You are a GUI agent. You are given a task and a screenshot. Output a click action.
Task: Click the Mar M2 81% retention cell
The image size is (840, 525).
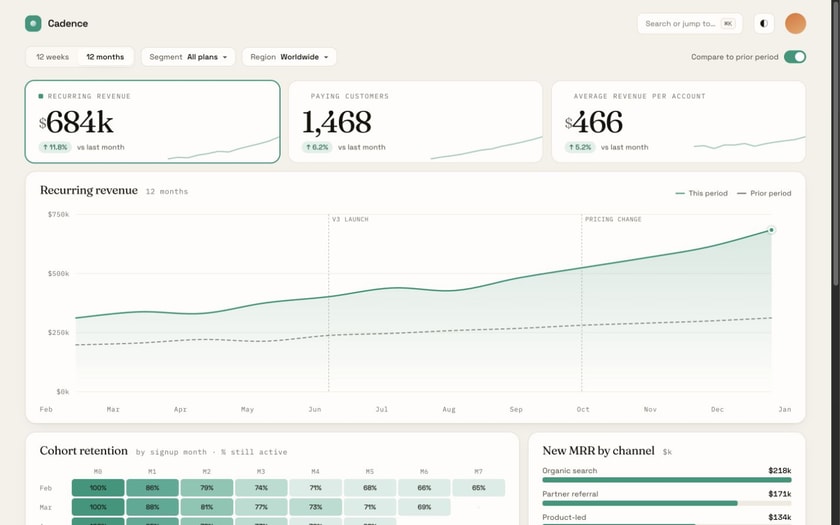pyautogui.click(x=207, y=507)
